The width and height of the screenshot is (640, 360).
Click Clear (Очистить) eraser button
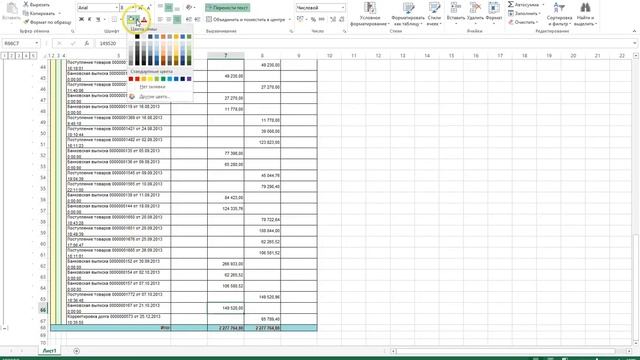point(522,22)
